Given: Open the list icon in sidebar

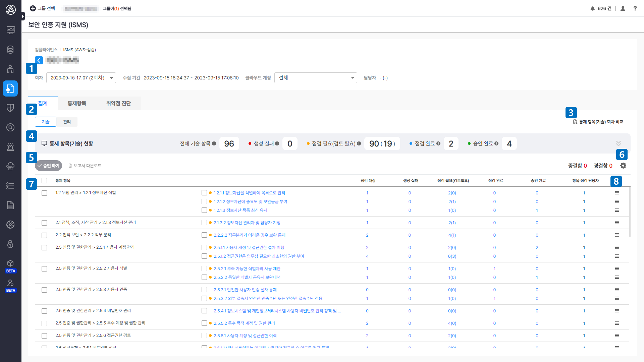Looking at the screenshot, I should click(10, 186).
